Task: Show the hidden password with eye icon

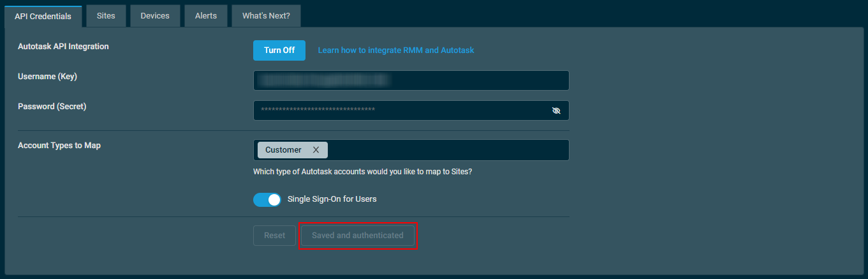Action: coord(556,110)
